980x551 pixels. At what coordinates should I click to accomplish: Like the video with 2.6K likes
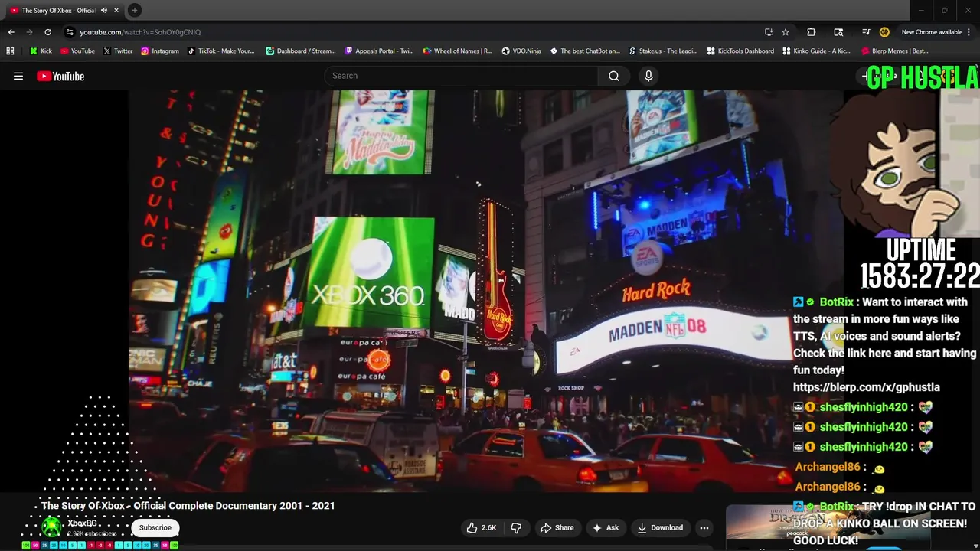[482, 527]
